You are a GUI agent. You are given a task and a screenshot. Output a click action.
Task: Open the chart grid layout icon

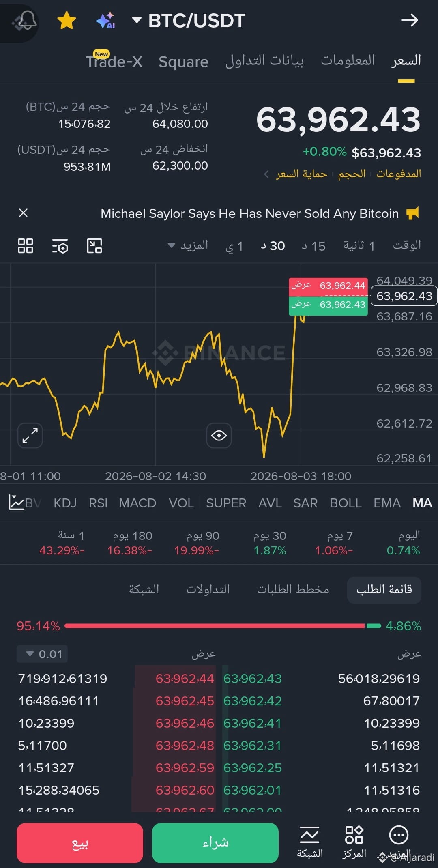coord(26,246)
